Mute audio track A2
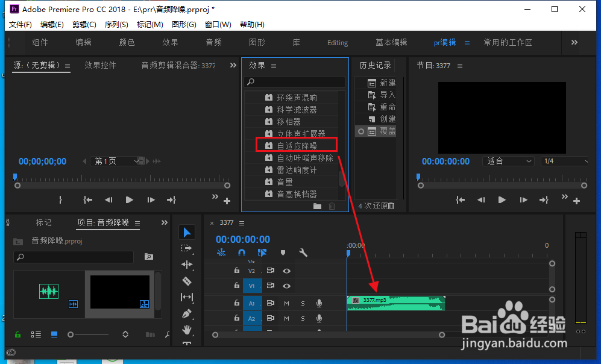The image size is (601, 364). [x=286, y=318]
